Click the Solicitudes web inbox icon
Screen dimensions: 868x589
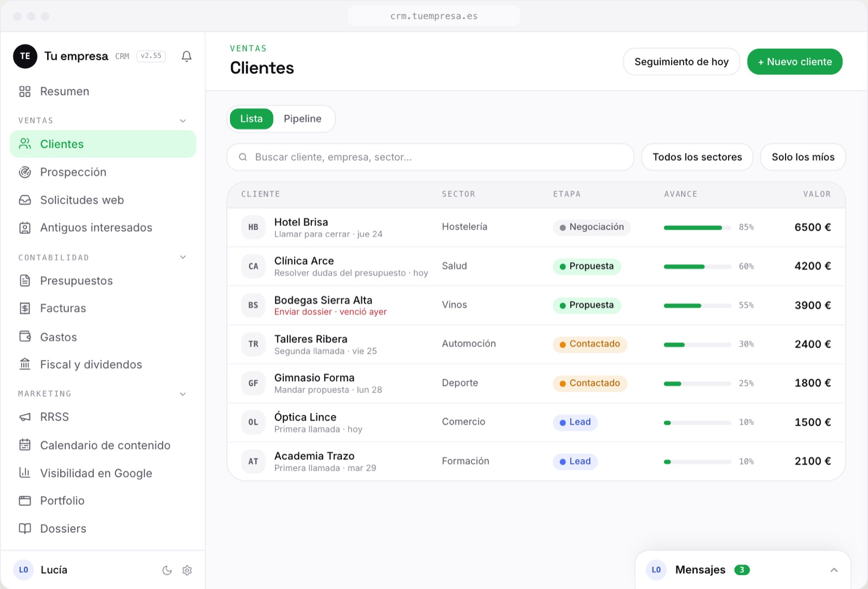pos(25,200)
